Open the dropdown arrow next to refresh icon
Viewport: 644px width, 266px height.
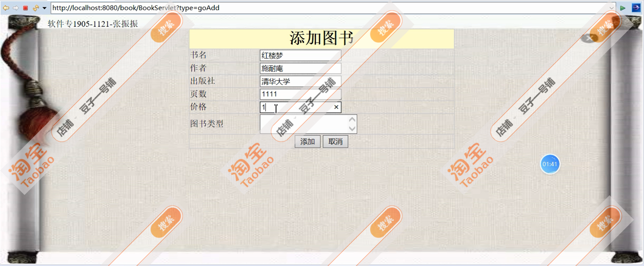(44, 8)
